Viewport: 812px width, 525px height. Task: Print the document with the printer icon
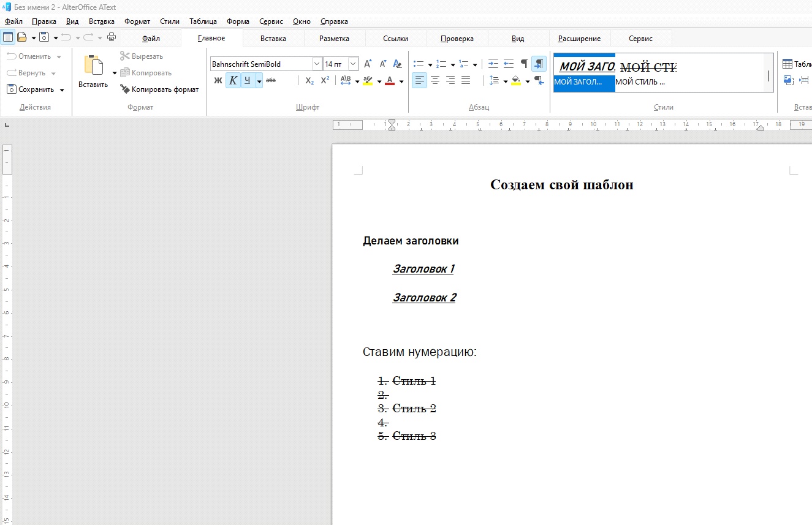point(111,37)
